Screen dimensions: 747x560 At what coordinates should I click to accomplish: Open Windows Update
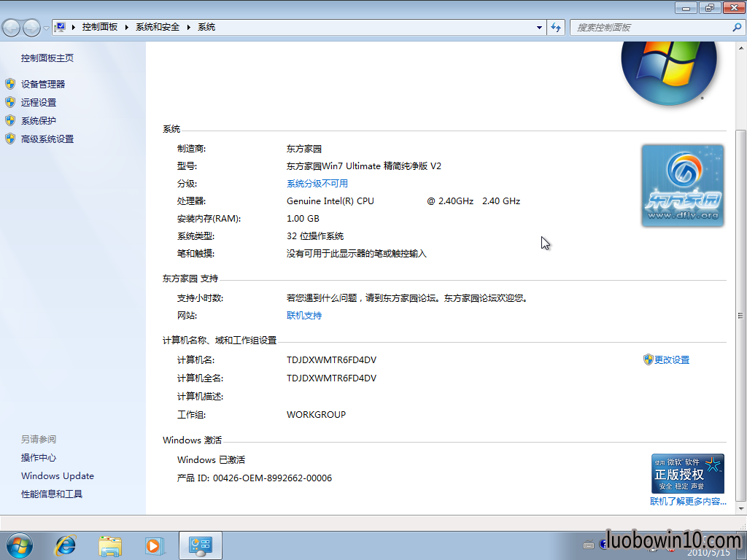(x=58, y=475)
